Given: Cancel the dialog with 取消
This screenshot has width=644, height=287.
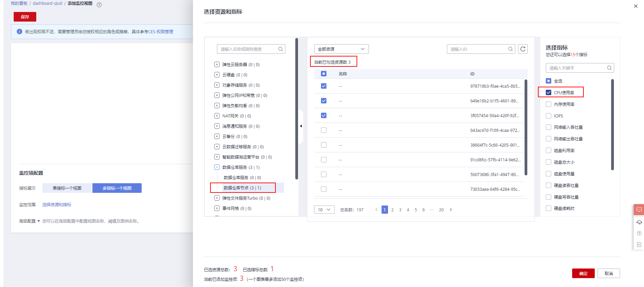Looking at the screenshot, I should (x=609, y=273).
